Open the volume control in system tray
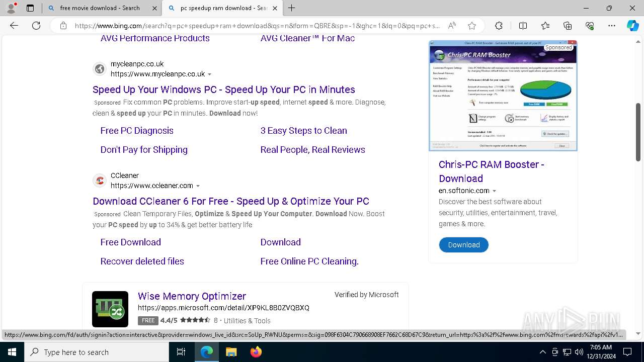 [x=579, y=352]
